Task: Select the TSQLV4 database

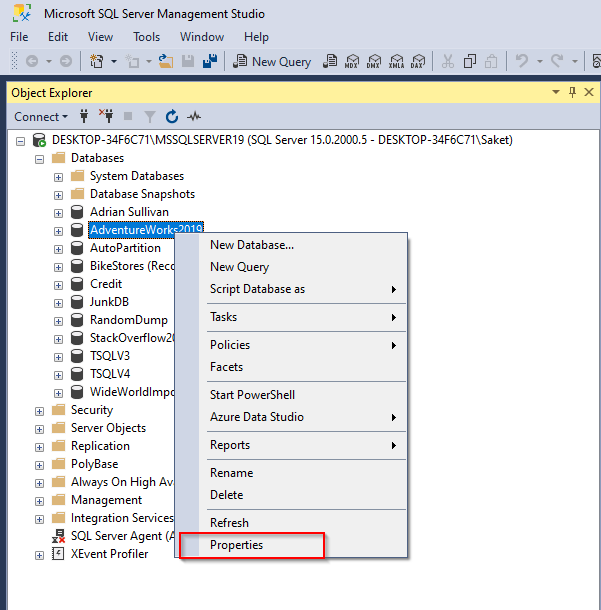Action: tap(110, 374)
